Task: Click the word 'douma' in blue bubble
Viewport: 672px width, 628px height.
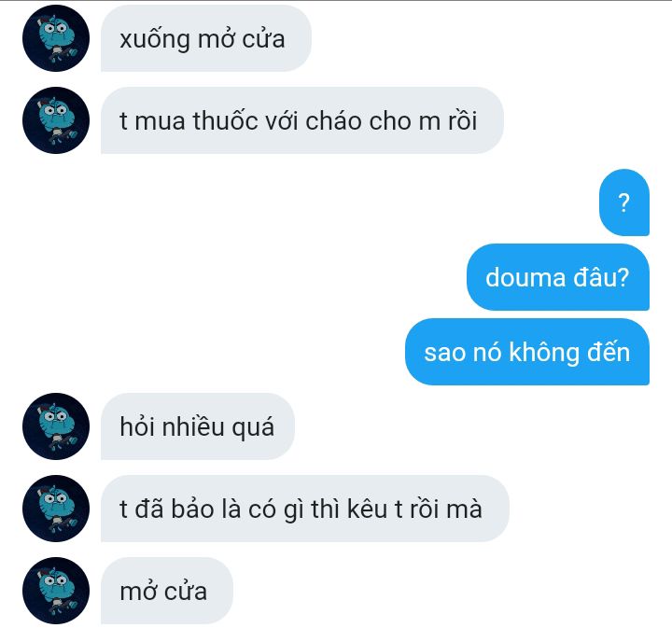Action: point(525,277)
